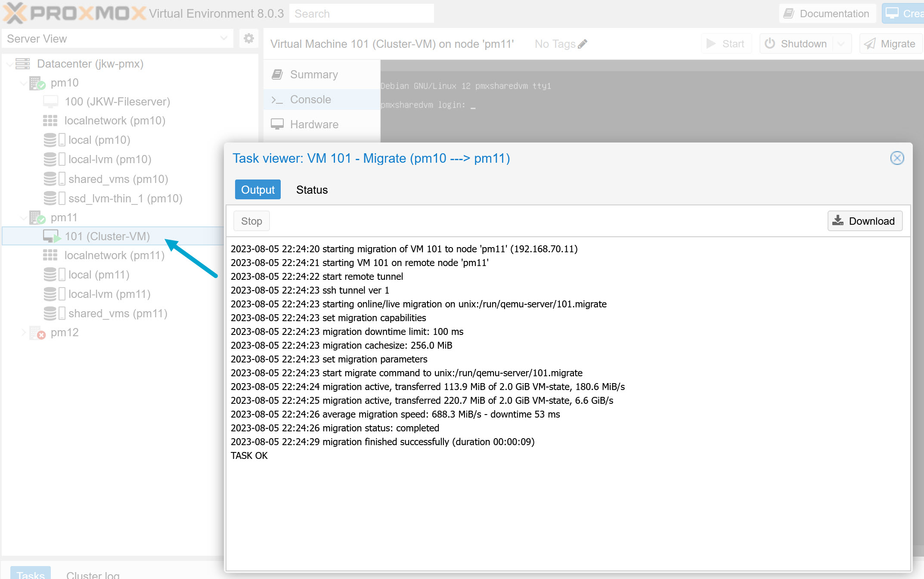Expand the pm12 node tree
This screenshot has height=579, width=924.
point(24,332)
